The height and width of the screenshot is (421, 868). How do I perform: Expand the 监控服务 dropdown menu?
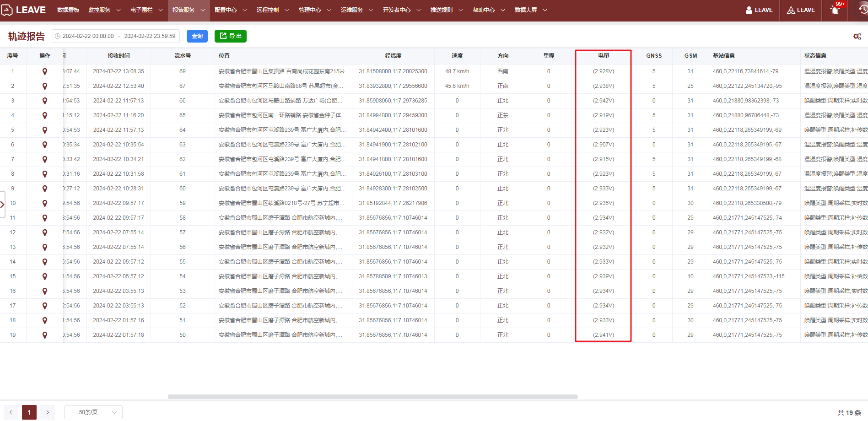[104, 10]
